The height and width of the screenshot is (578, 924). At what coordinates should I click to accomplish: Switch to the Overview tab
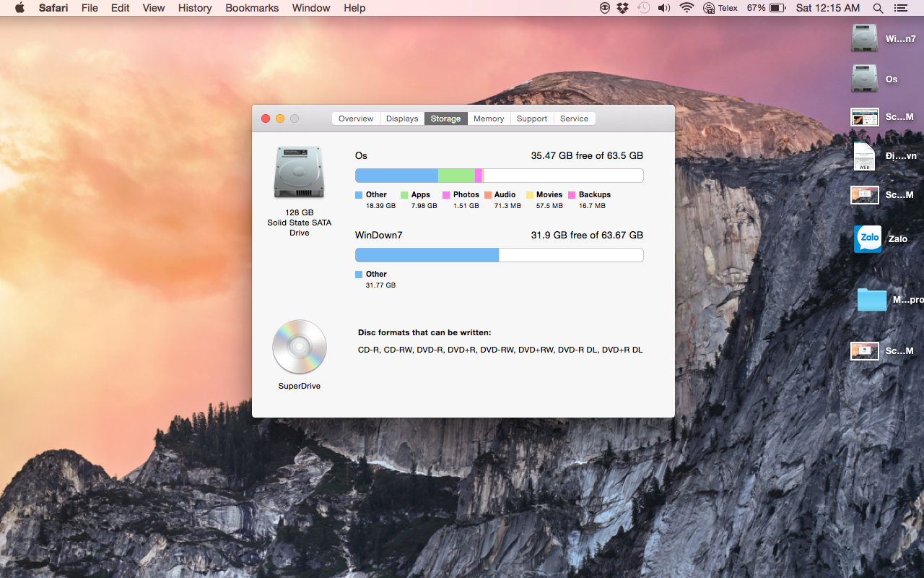click(356, 118)
